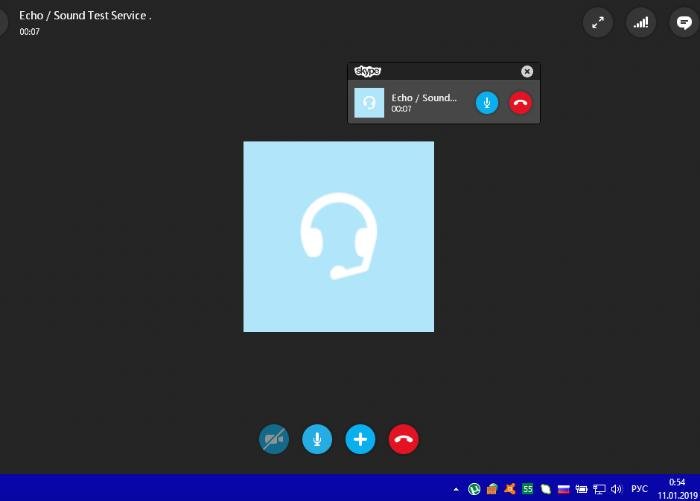Hang up from the mini call window
The width and height of the screenshot is (700, 501).
tap(520, 102)
